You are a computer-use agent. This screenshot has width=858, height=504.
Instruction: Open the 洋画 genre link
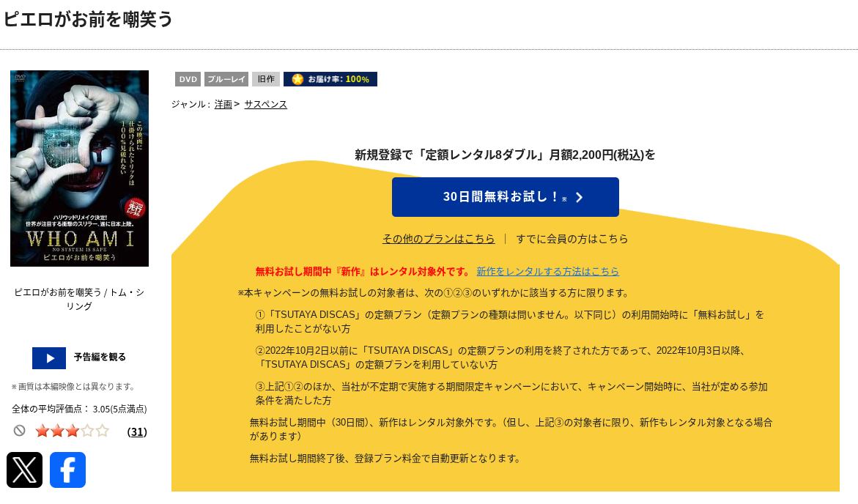[223, 104]
